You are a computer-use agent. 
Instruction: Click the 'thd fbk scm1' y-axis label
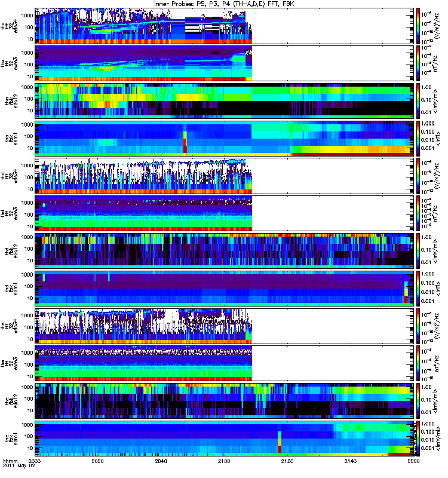click(11, 289)
